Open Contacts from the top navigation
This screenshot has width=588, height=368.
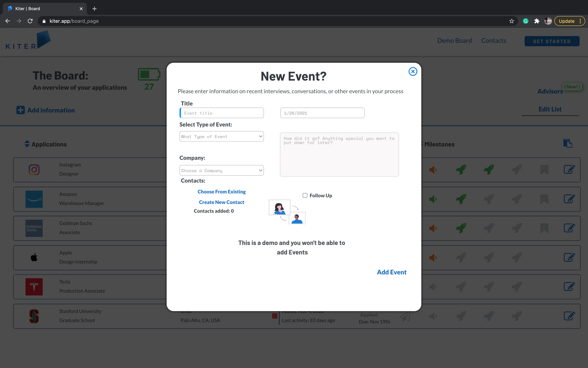tap(494, 41)
